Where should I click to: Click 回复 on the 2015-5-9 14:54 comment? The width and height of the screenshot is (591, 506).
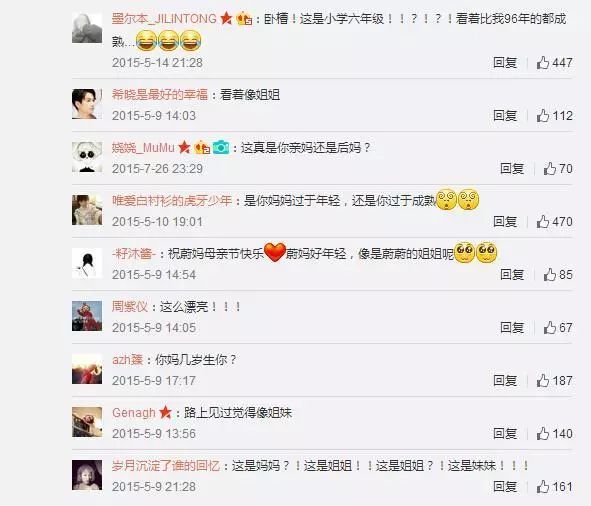click(512, 274)
